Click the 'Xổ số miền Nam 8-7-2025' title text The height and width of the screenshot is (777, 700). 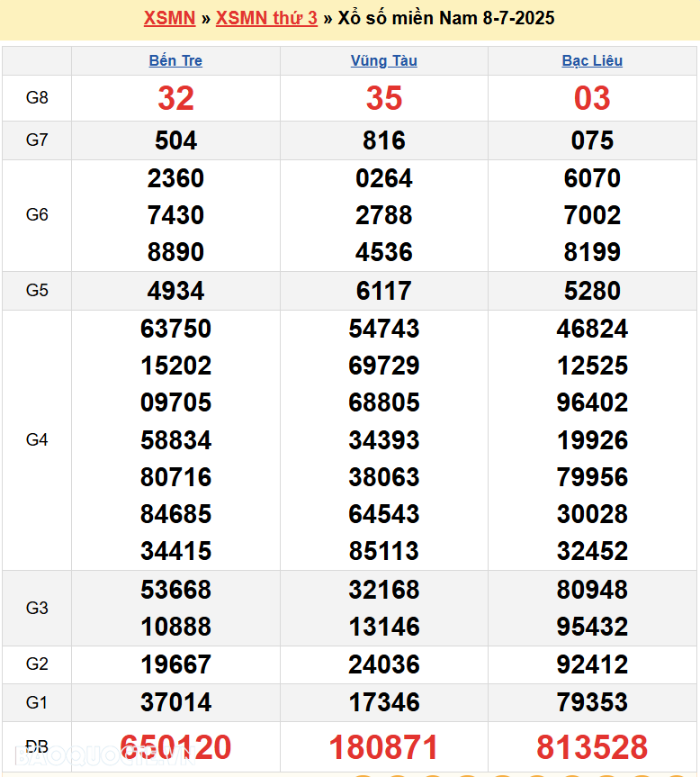pyautogui.click(x=446, y=18)
